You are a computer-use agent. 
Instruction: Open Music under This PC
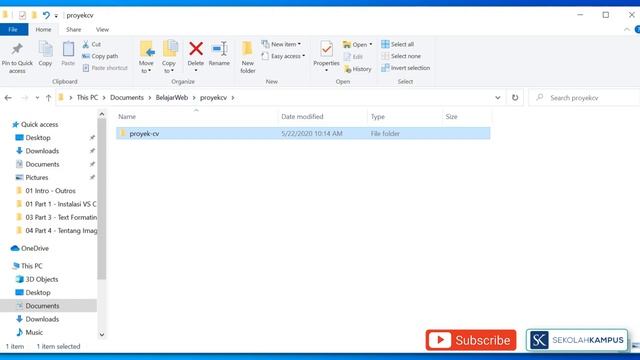click(x=34, y=332)
